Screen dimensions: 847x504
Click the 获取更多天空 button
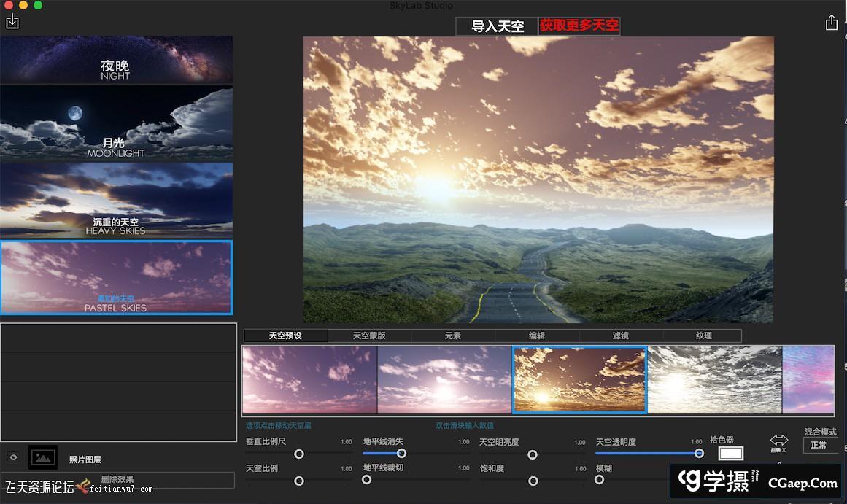[x=579, y=26]
